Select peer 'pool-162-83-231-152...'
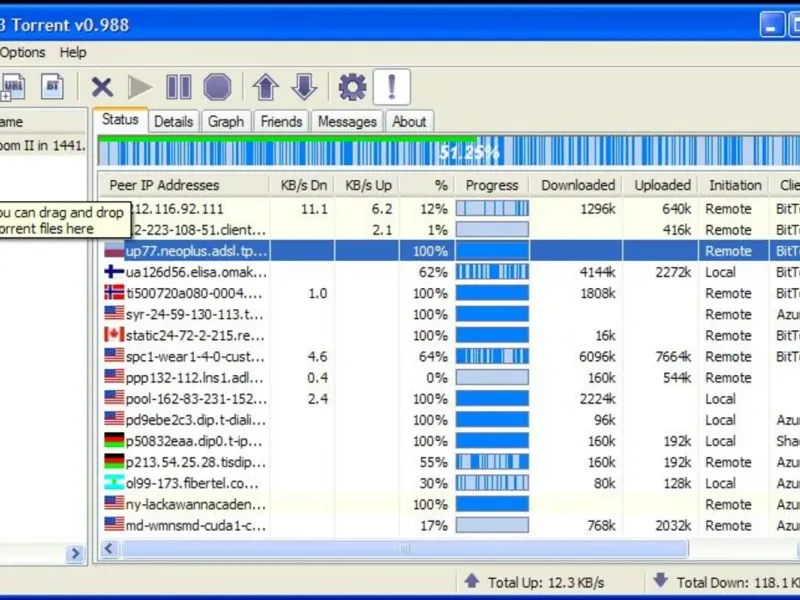The width and height of the screenshot is (800, 600). [x=196, y=399]
